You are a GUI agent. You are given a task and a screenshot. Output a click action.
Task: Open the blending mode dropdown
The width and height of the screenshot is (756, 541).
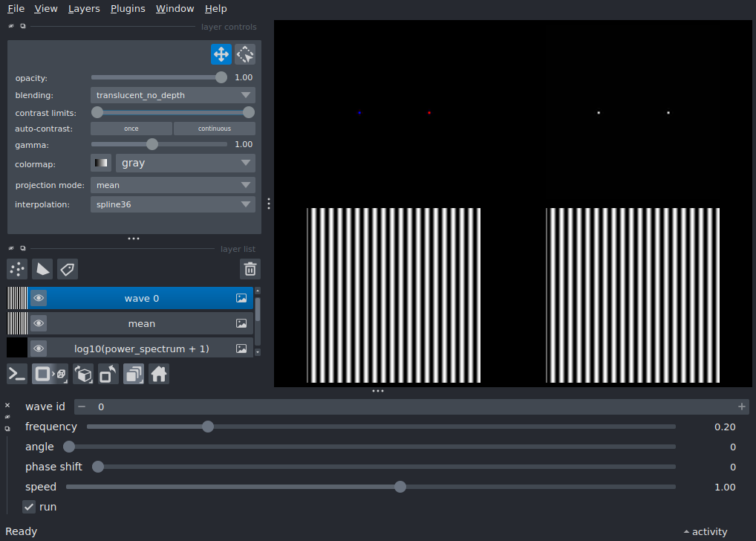(x=173, y=95)
